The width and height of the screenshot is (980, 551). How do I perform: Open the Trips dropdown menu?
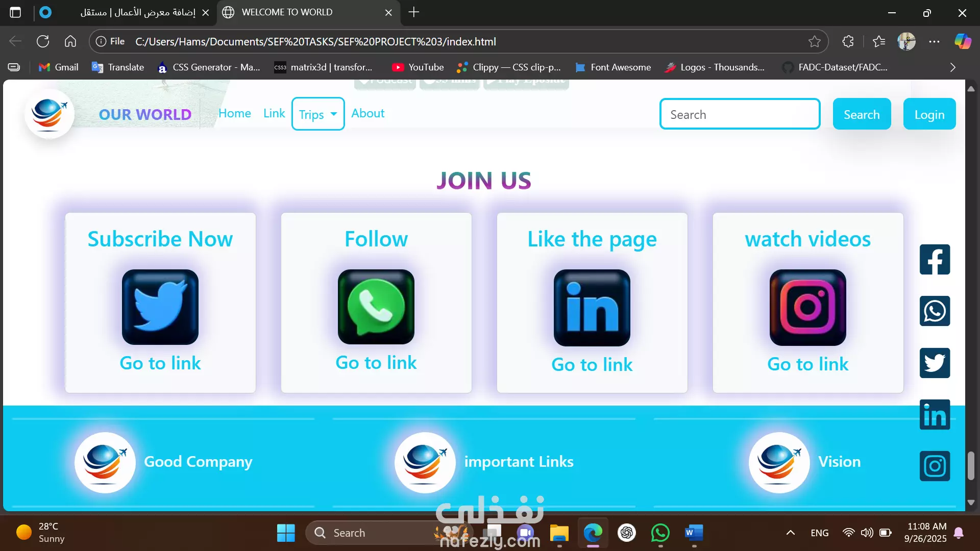(318, 114)
